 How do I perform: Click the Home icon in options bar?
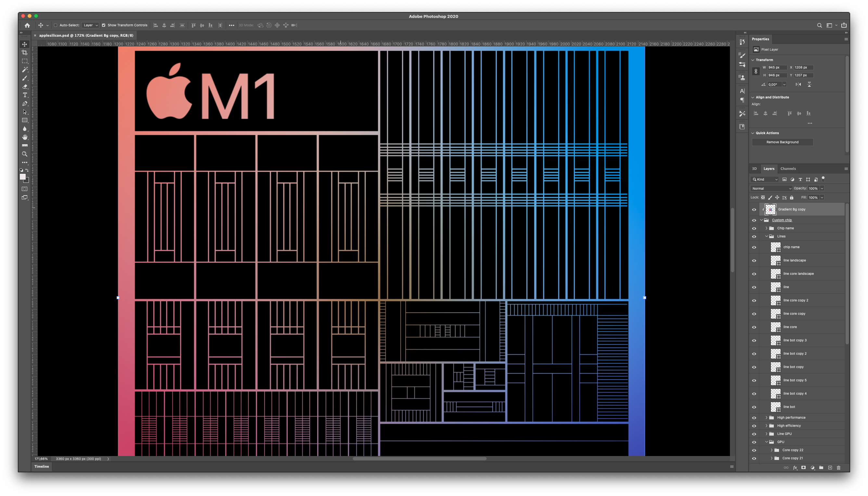point(27,25)
